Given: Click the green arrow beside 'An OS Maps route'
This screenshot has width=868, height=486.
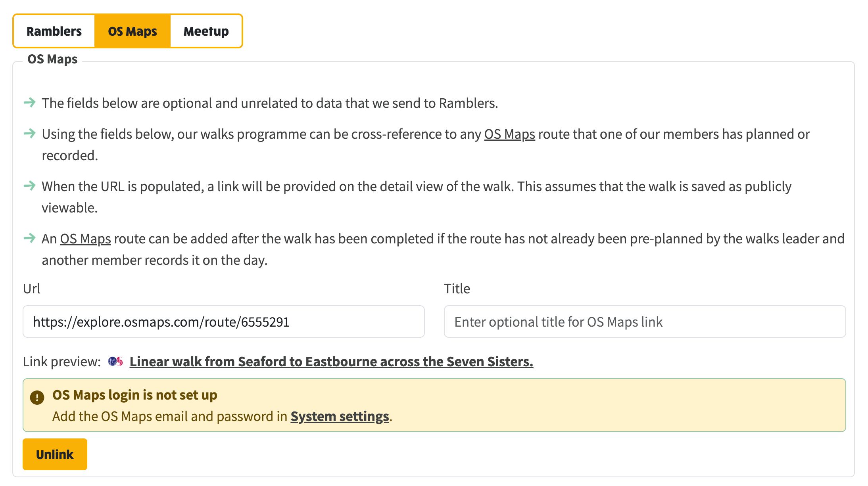Looking at the screenshot, I should 30,238.
